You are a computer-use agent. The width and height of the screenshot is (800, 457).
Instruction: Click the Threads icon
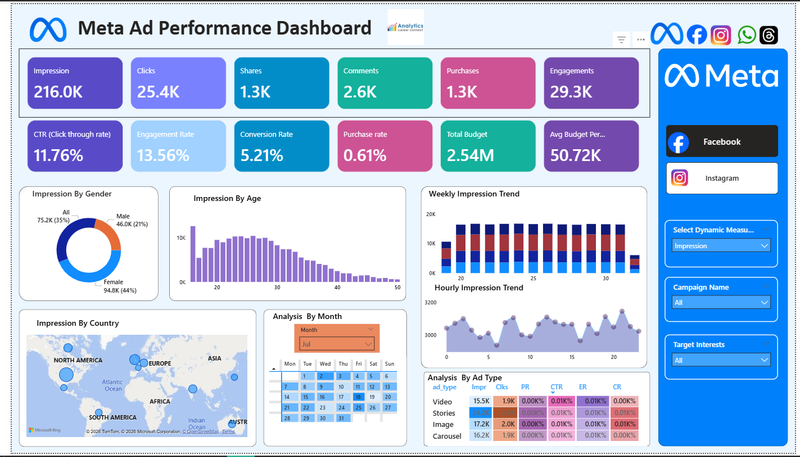pyautogui.click(x=768, y=35)
